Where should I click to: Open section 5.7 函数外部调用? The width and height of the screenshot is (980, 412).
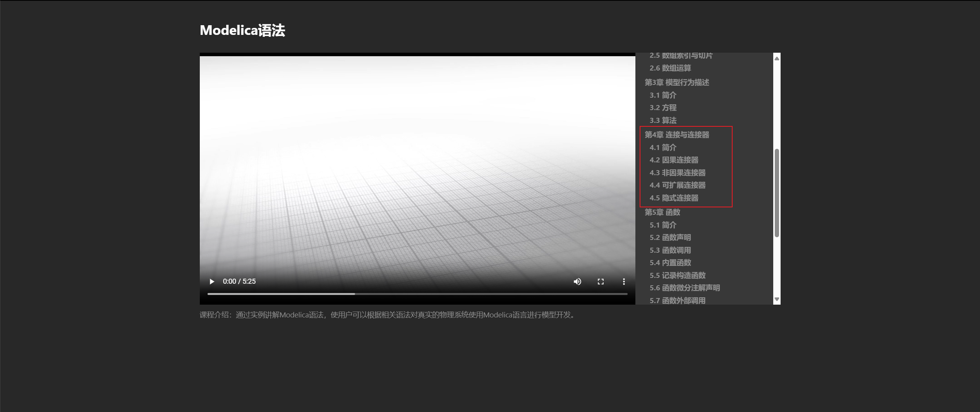click(x=678, y=300)
